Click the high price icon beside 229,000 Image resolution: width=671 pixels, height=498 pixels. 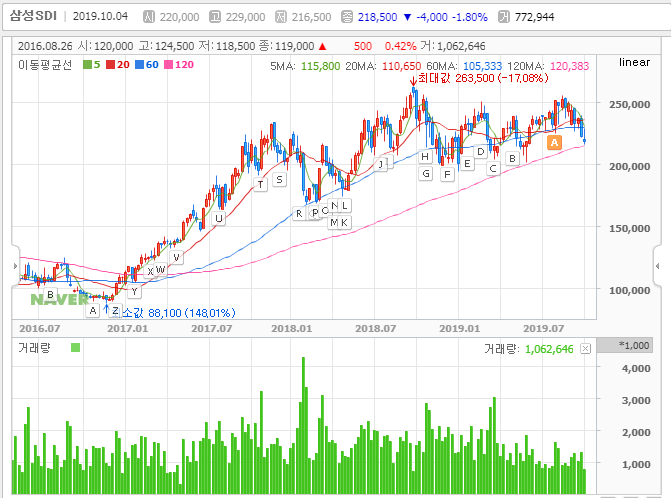coord(214,17)
